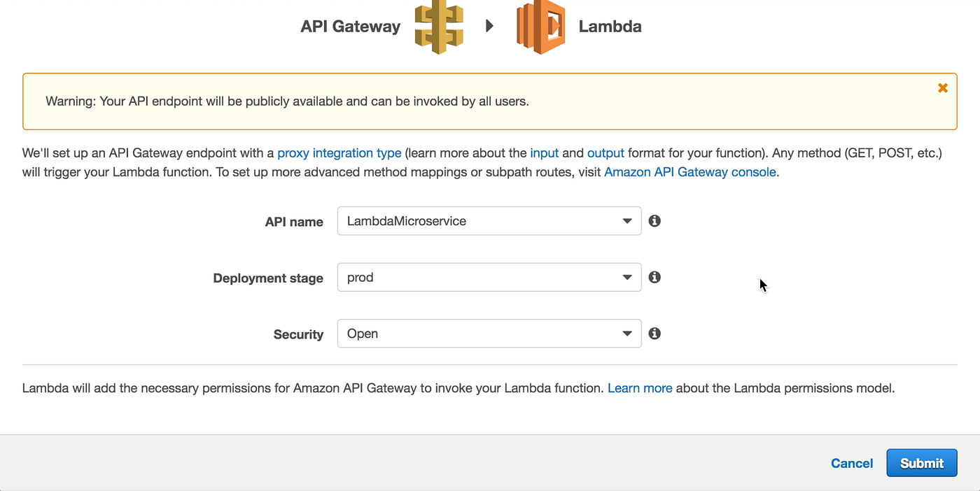Click the blue Submit button
The width and height of the screenshot is (980, 491).
tap(921, 463)
